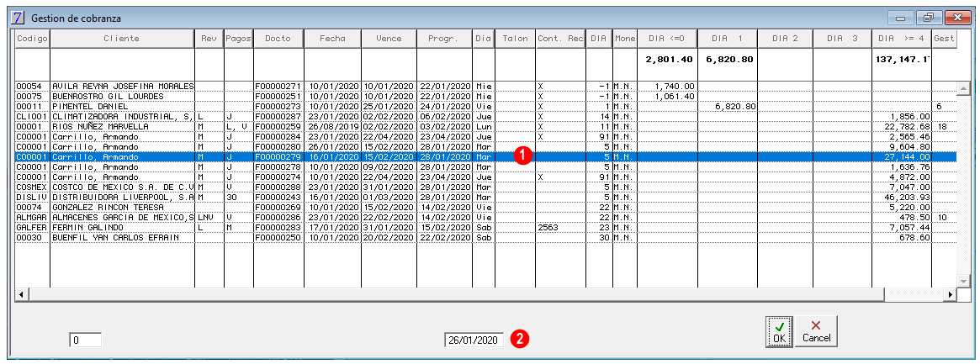Select the BUENFIL YAN CARLOS EFRAIN row
Image resolution: width=980 pixels, height=364 pixels.
(485, 237)
